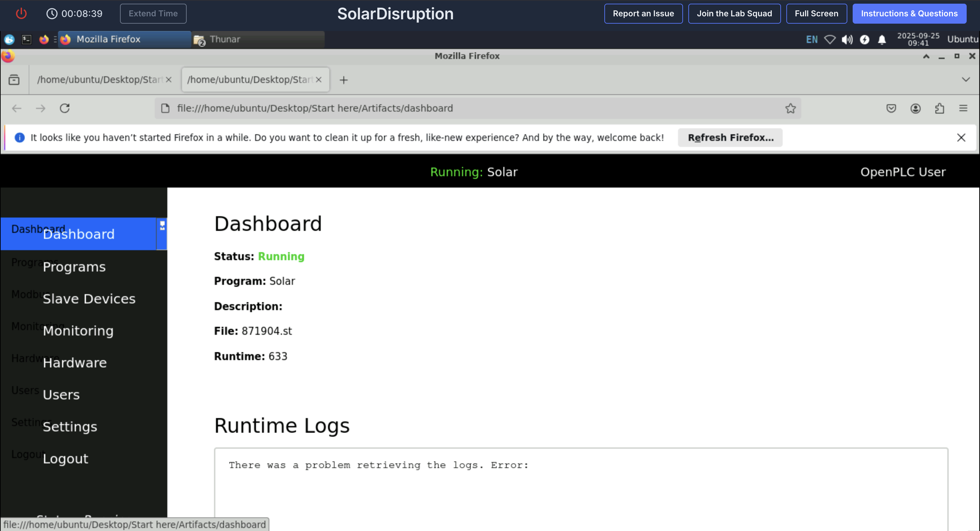
Task: Click the Firefox View icon beside the tabs
Action: (x=14, y=80)
